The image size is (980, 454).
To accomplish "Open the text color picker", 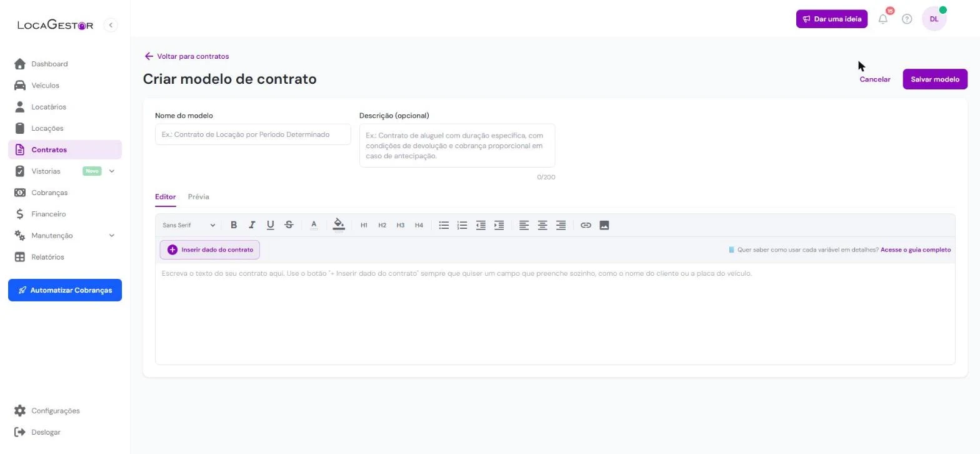I will pos(314,225).
